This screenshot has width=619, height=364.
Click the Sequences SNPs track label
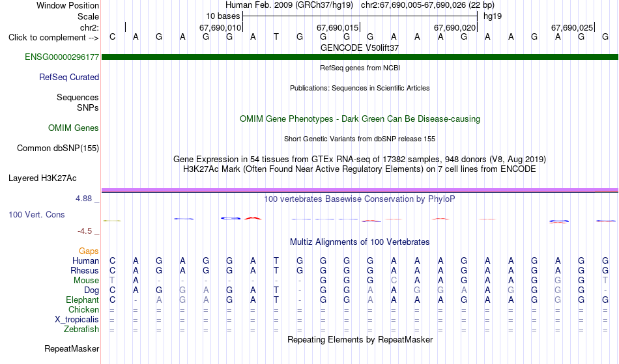(78, 102)
